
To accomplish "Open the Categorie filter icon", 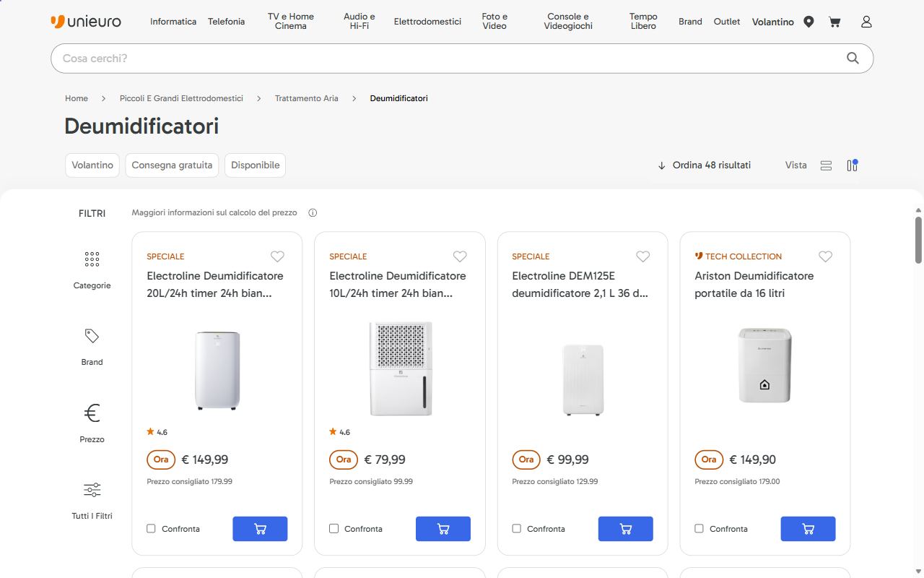I will 92,259.
